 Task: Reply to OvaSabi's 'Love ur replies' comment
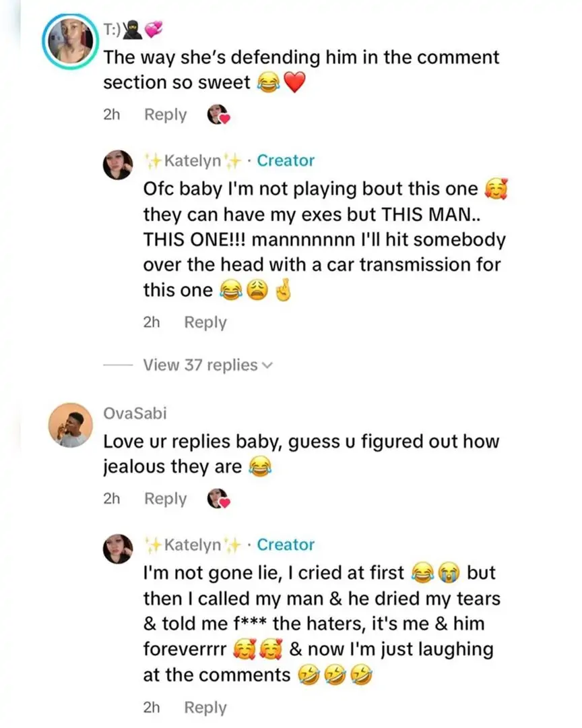click(x=165, y=499)
